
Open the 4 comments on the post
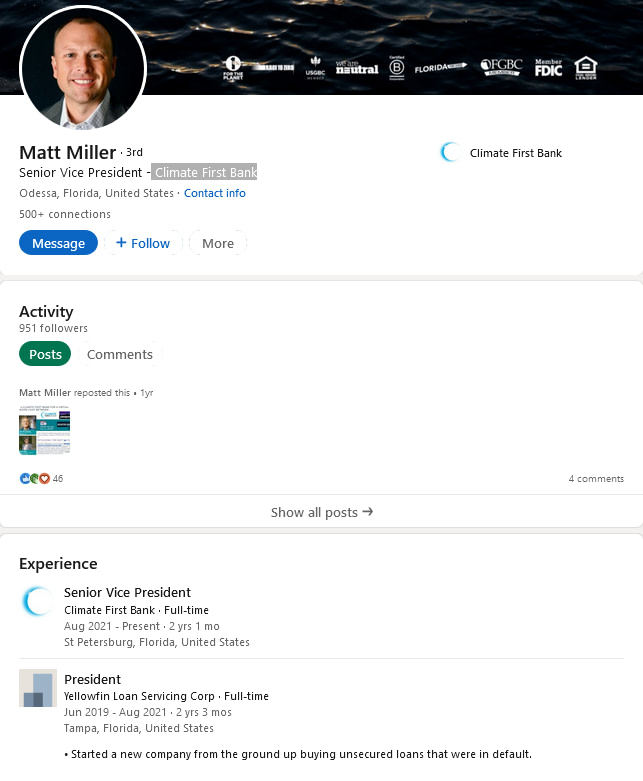[x=596, y=479]
